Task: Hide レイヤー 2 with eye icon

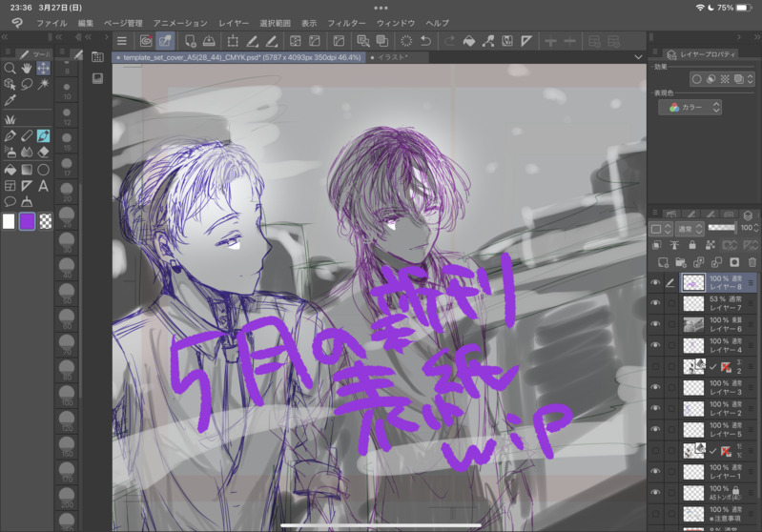Action: click(x=655, y=408)
